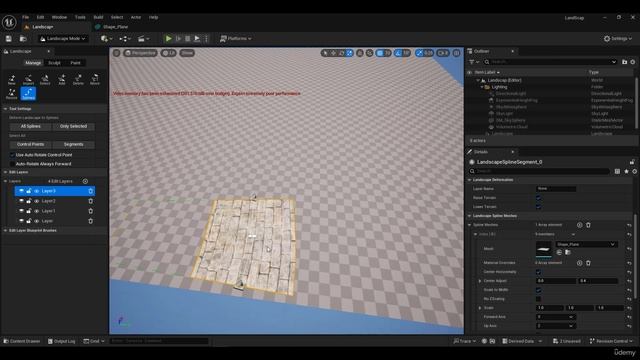
Task: Enable the No Clipping checkbox
Action: point(538,299)
